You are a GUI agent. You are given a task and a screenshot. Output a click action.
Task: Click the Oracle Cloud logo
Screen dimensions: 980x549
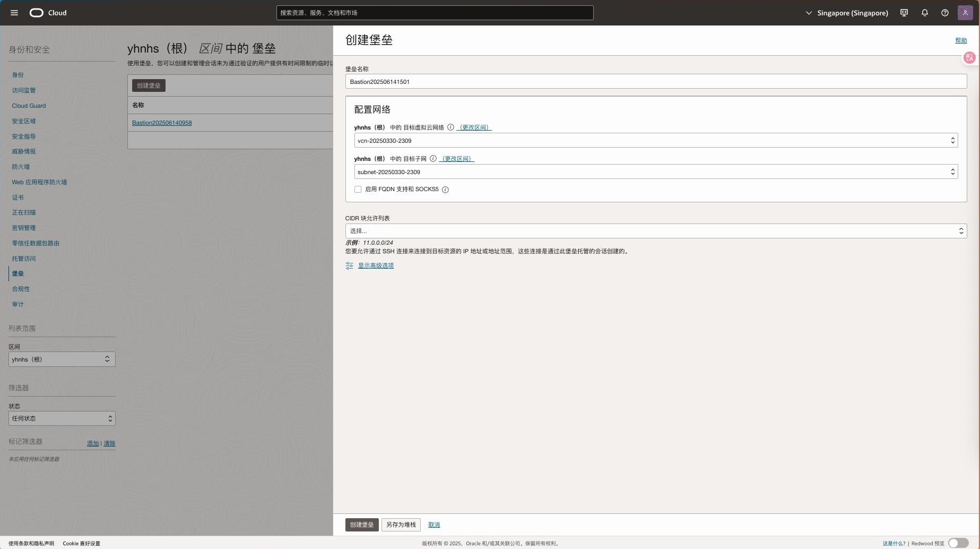pyautogui.click(x=48, y=13)
